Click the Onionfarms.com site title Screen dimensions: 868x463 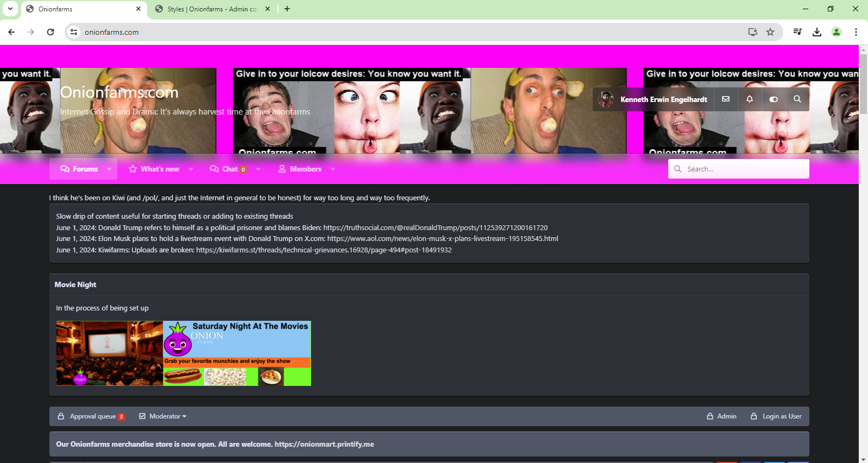tap(119, 92)
